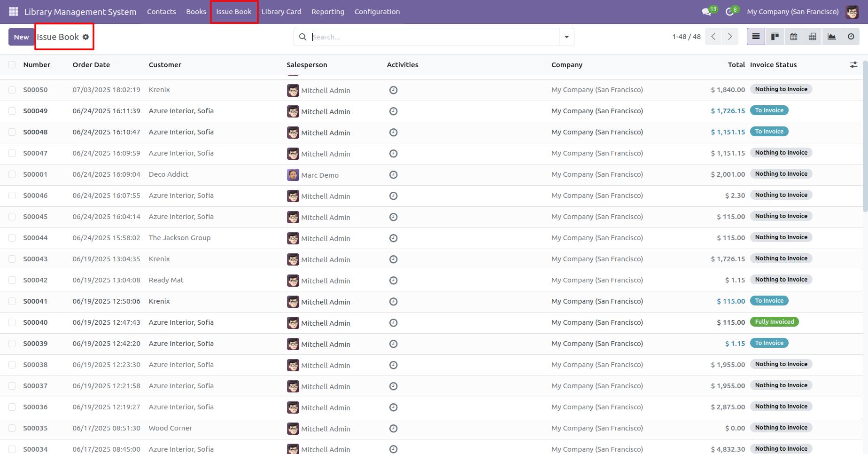Open the messages conversations icon

pyautogui.click(x=706, y=12)
